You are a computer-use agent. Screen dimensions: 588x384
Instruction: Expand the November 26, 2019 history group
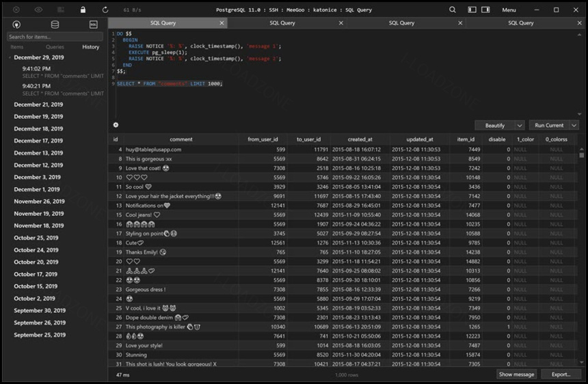[x=39, y=202]
